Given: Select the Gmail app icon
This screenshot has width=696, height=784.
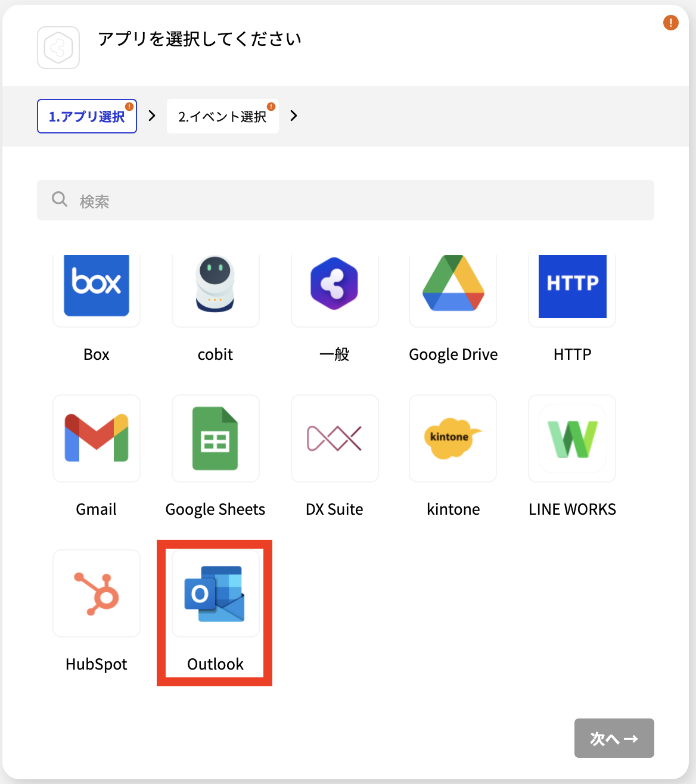Looking at the screenshot, I should point(97,438).
